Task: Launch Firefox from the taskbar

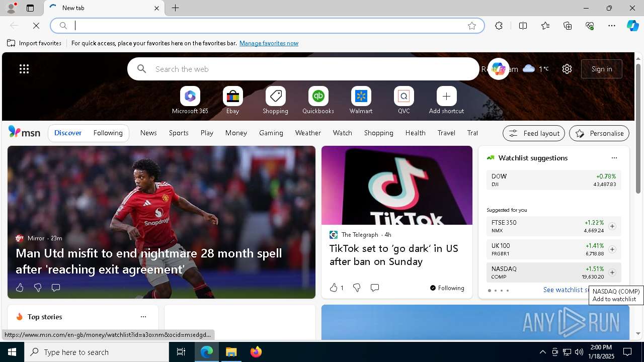Action: (x=256, y=352)
